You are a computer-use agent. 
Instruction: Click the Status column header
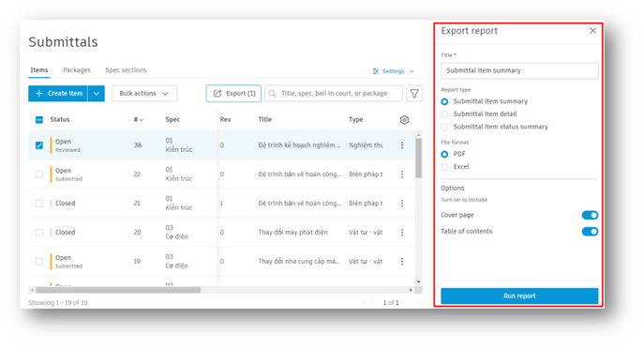[x=60, y=119]
